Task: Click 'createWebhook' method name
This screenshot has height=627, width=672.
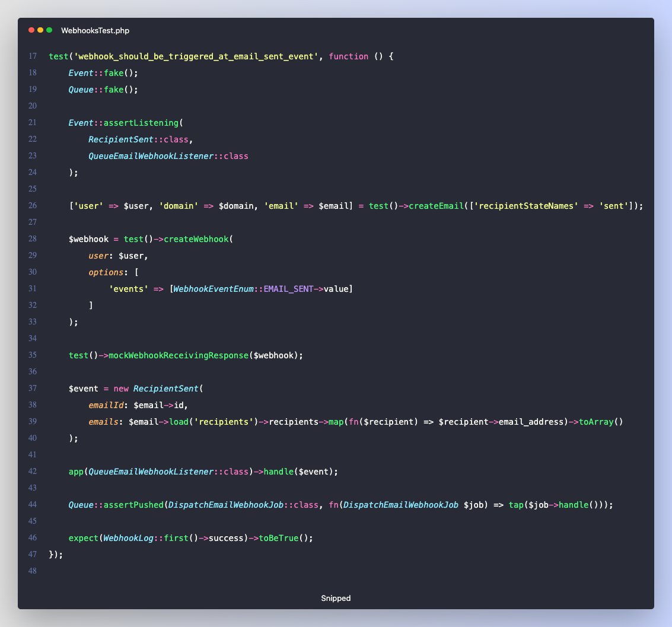Action: click(x=196, y=239)
